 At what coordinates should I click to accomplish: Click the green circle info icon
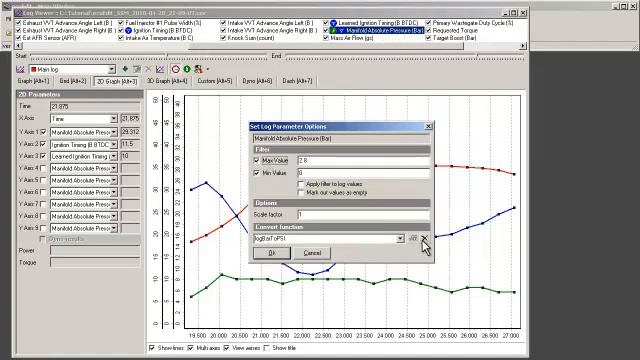pos(187,69)
